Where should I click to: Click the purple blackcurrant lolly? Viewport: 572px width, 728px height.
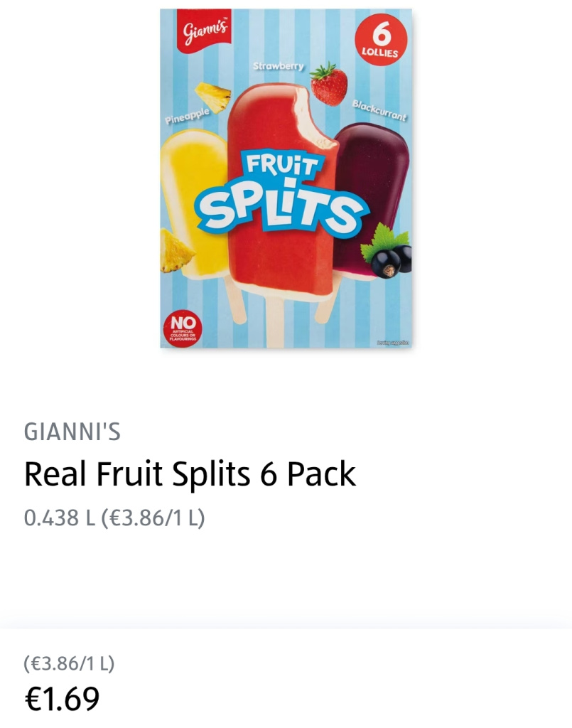(x=371, y=200)
